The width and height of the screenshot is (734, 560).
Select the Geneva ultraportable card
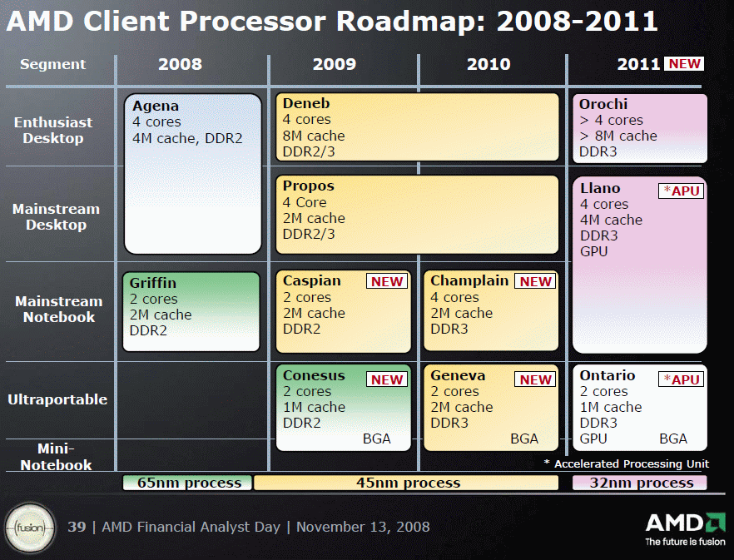coord(491,408)
